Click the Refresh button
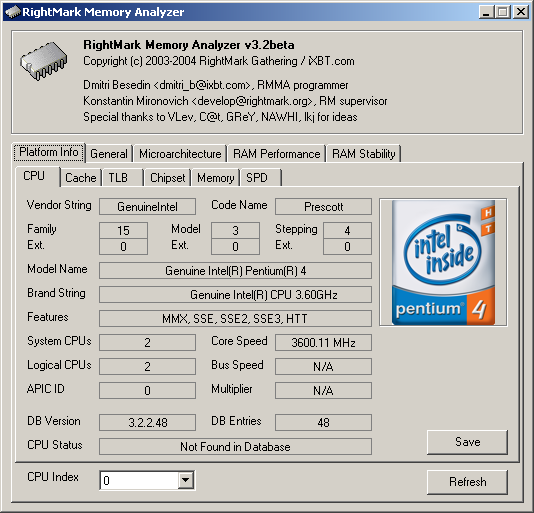This screenshot has width=534, height=513. pyautogui.click(x=467, y=482)
